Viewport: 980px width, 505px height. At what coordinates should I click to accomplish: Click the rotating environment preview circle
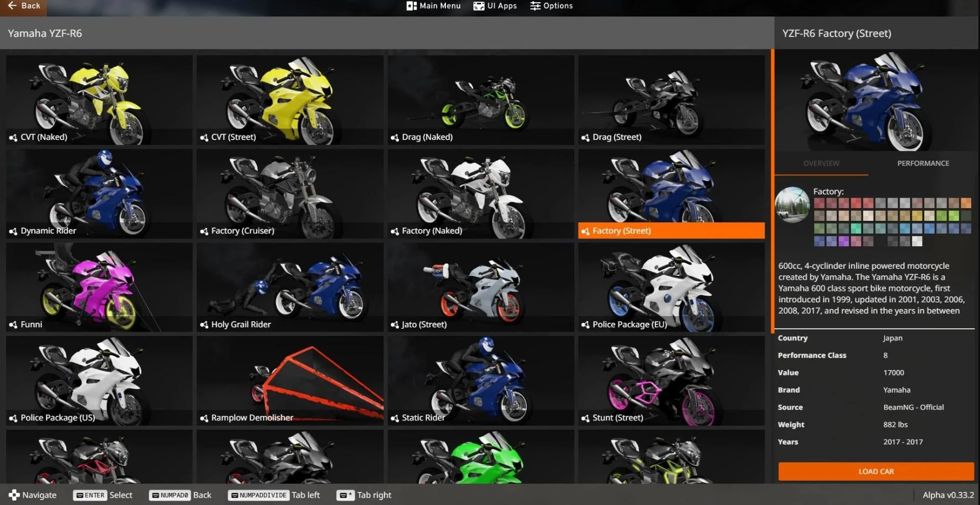click(x=792, y=205)
